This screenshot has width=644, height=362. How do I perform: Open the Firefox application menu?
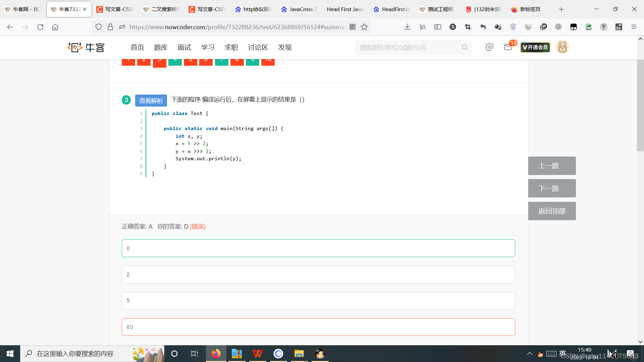634,27
